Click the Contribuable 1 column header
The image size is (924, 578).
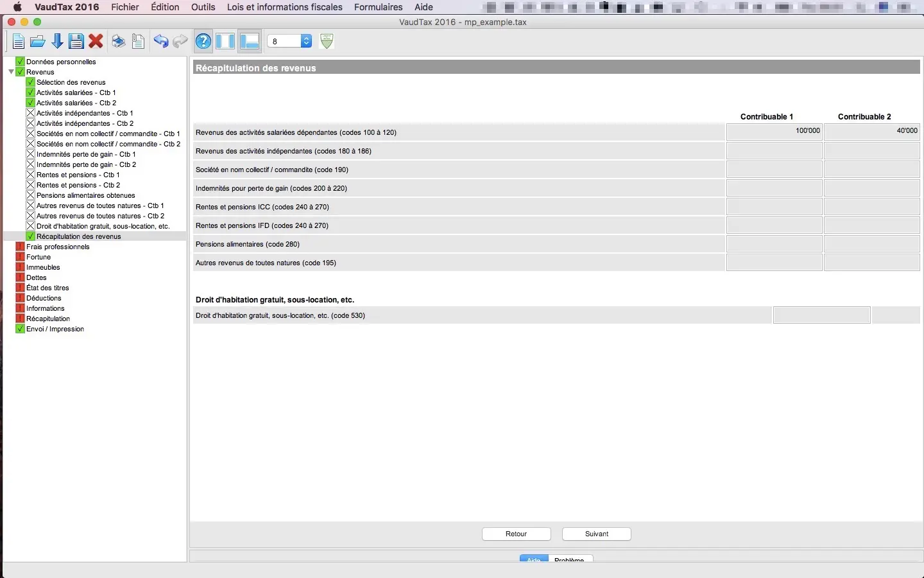(x=767, y=117)
